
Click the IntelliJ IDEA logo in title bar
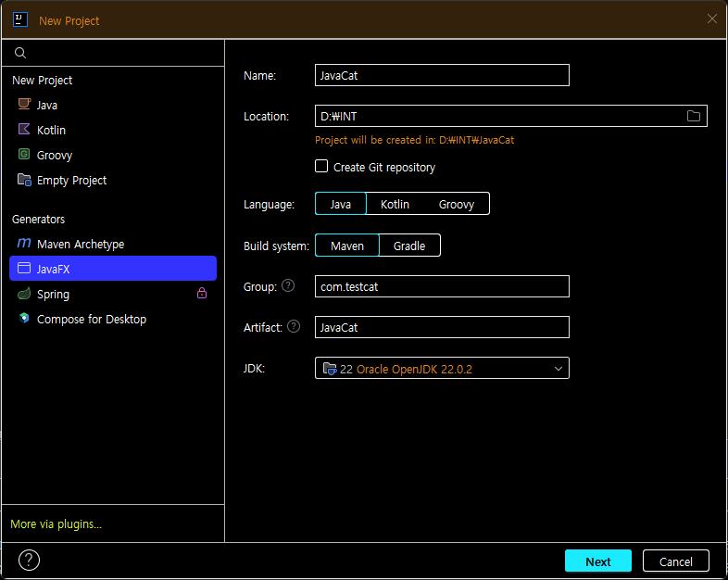click(20, 20)
